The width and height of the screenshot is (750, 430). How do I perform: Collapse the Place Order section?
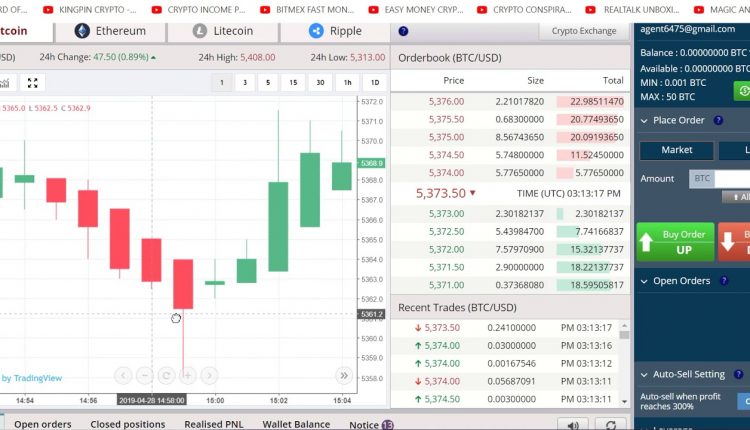644,121
